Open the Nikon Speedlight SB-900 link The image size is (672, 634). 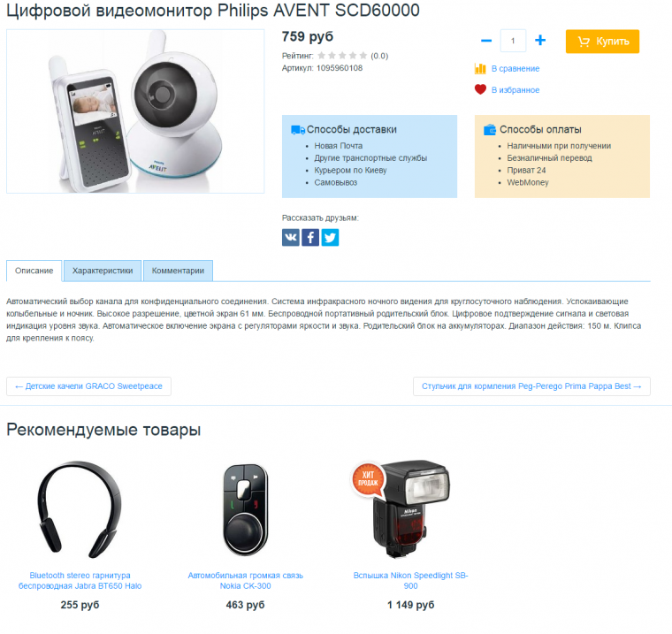tap(410, 580)
